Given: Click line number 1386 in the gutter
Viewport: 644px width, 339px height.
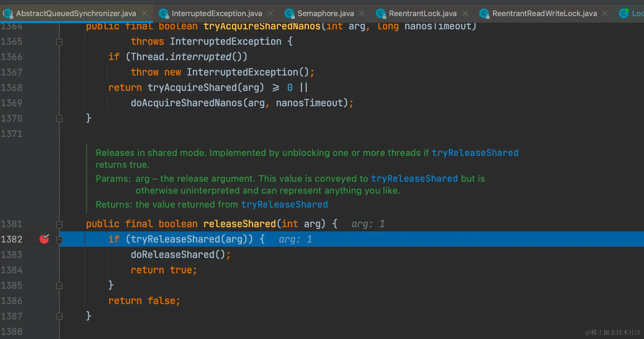Looking at the screenshot, I should coord(12,301).
